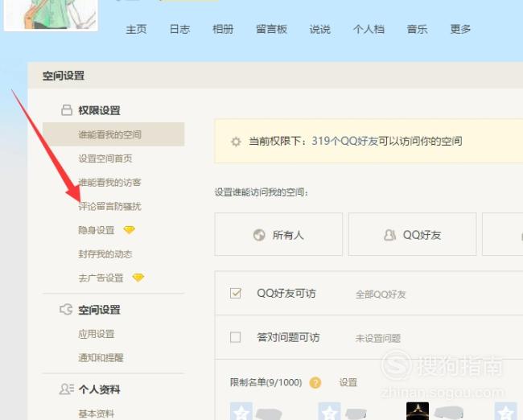
Task: Click the lock icon beside 权限设置
Action: [x=67, y=109]
